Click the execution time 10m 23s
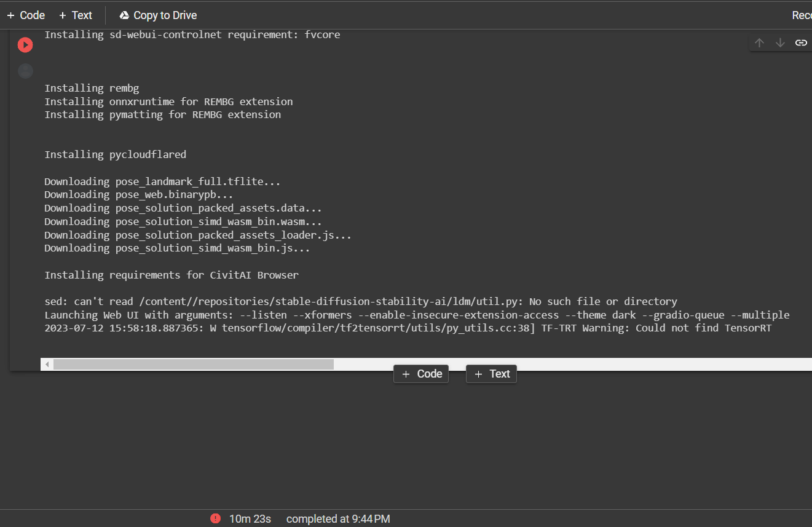The image size is (812, 527). click(x=250, y=518)
